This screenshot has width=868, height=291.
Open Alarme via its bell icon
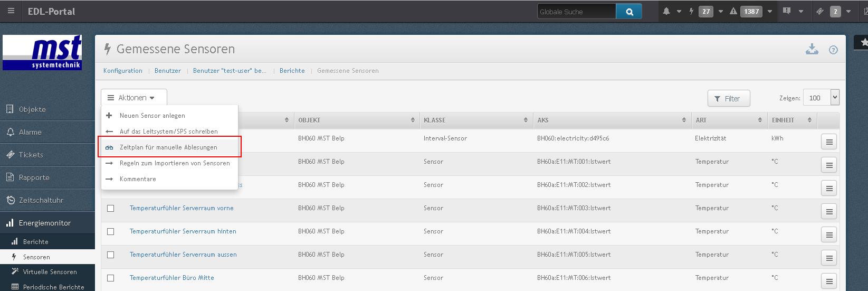10,132
